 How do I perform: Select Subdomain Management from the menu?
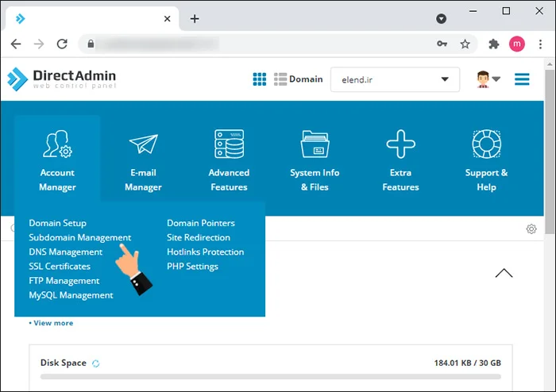pyautogui.click(x=79, y=237)
